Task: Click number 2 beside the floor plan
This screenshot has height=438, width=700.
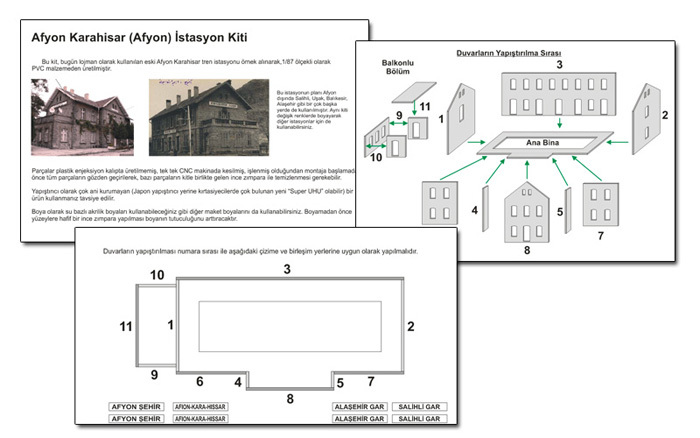Action: point(411,327)
